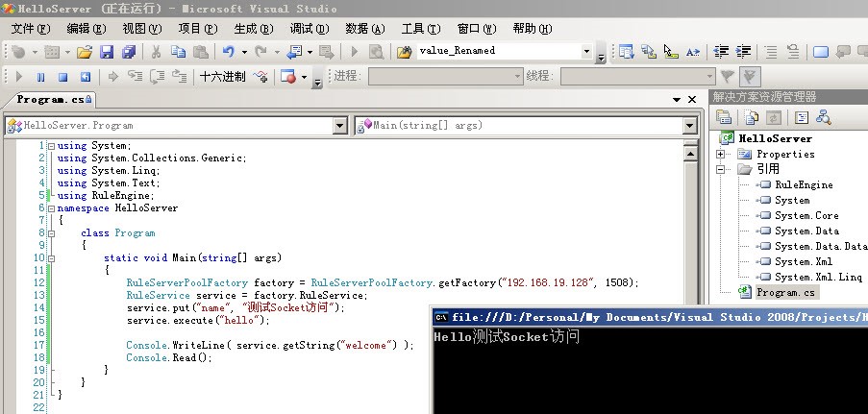
Task: Cut selection with the scissors icon
Action: [x=156, y=52]
